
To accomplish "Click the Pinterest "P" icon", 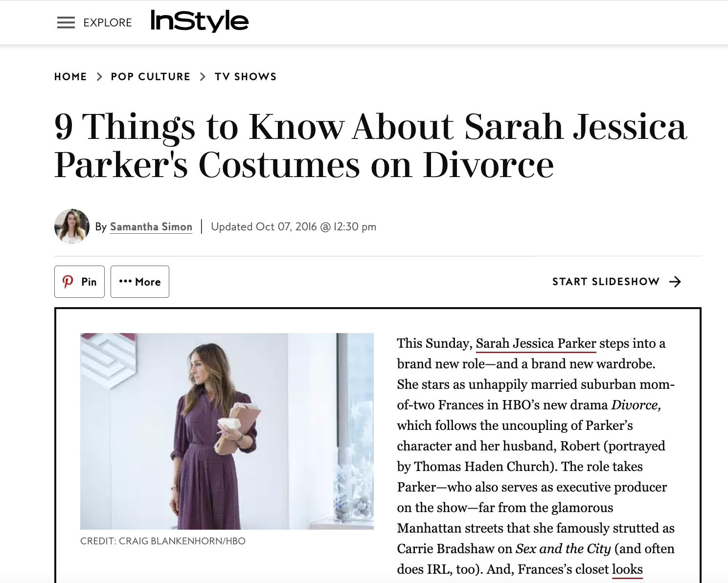I will point(68,281).
